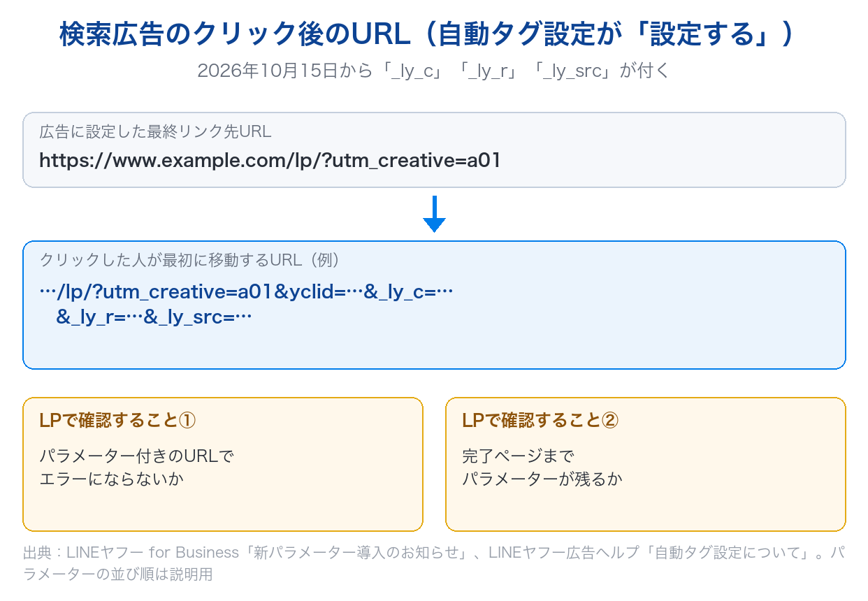
Task: Click the footnote line ending 並び順は説明用
Action: [117, 575]
